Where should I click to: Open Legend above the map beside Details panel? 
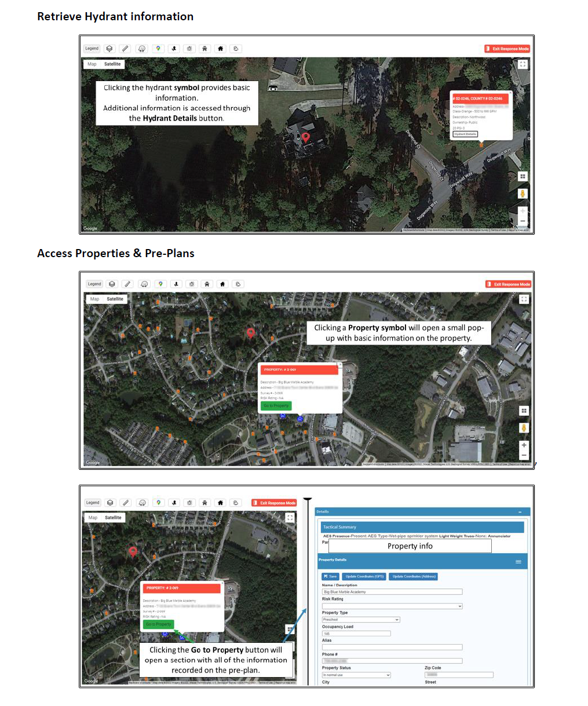pos(93,503)
